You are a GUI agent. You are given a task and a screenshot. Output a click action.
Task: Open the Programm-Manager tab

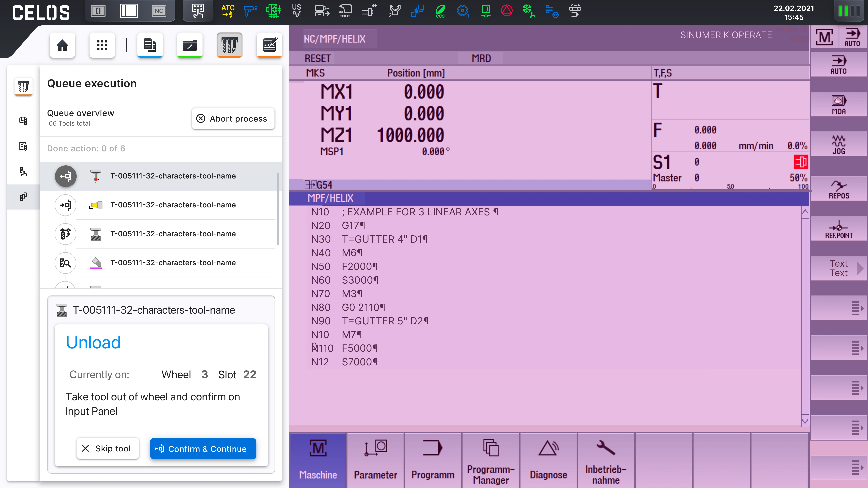coord(491,460)
